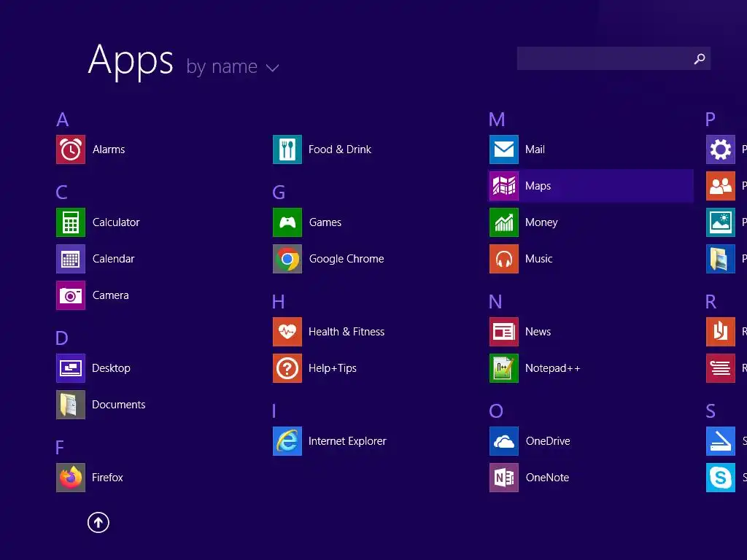
Task: Open the Photos landscape picture icon
Action: tap(721, 222)
